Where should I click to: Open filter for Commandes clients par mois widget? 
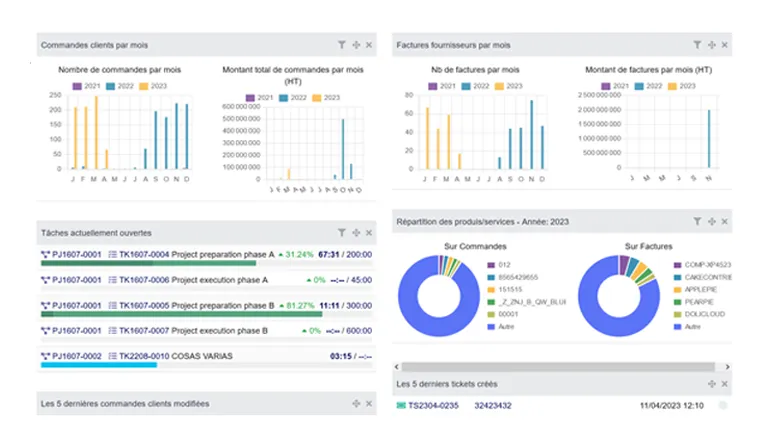click(341, 45)
